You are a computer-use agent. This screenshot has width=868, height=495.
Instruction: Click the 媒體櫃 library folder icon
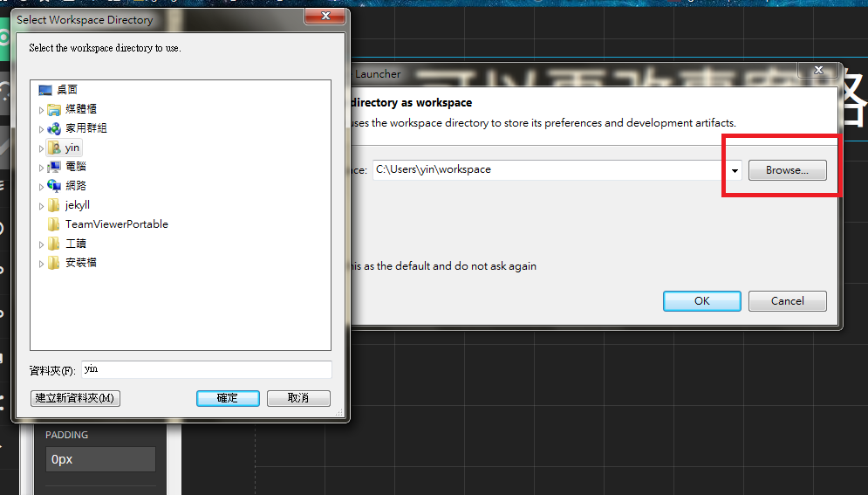point(54,109)
